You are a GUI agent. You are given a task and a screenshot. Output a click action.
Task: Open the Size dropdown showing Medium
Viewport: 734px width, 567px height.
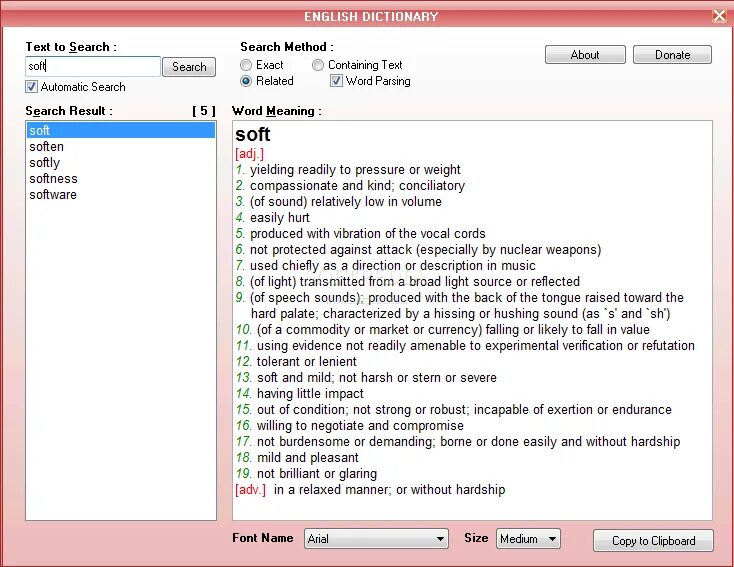[528, 539]
